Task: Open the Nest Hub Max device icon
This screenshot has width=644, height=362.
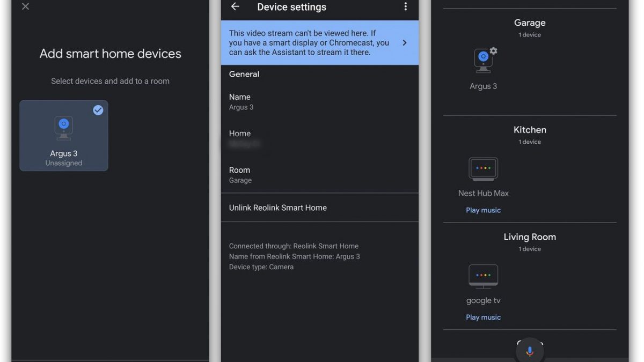Action: (483, 169)
